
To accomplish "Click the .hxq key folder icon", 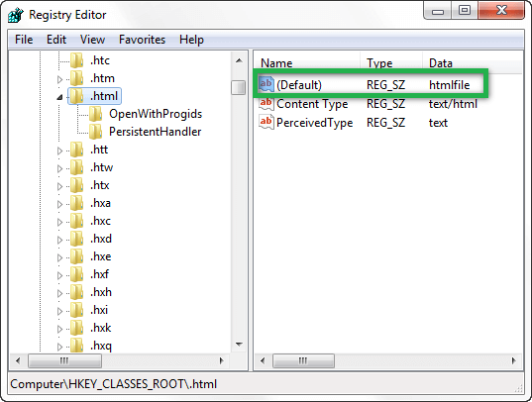I will click(76, 346).
